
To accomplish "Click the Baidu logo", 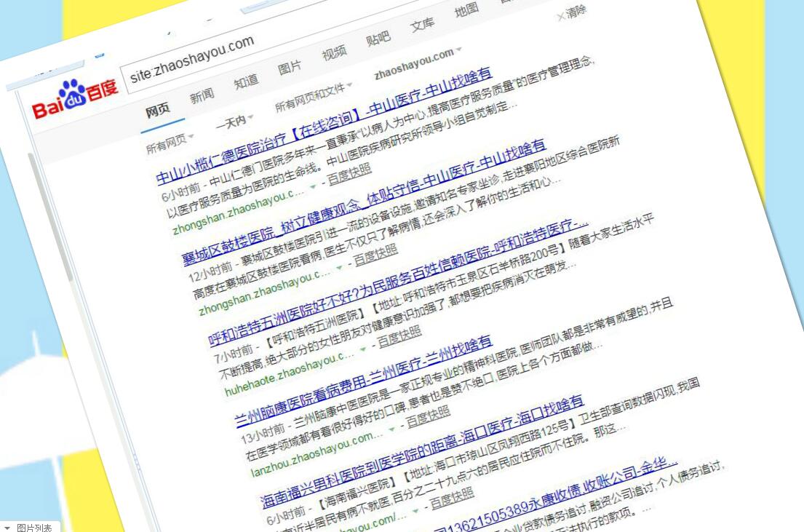I will point(76,98).
